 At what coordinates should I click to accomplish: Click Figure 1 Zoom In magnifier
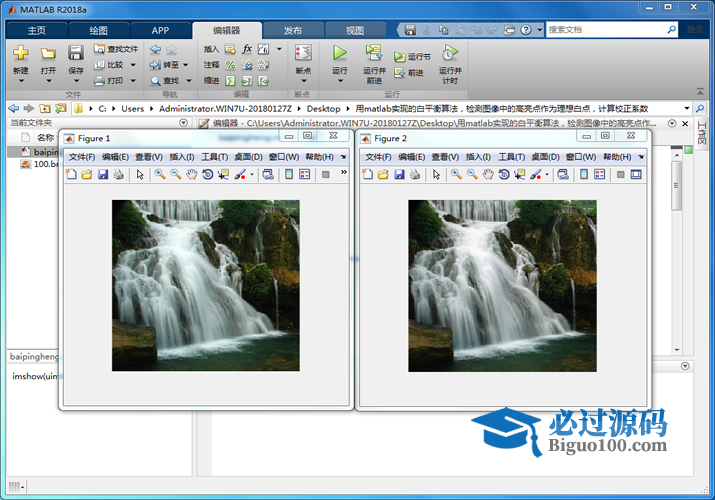[x=160, y=174]
